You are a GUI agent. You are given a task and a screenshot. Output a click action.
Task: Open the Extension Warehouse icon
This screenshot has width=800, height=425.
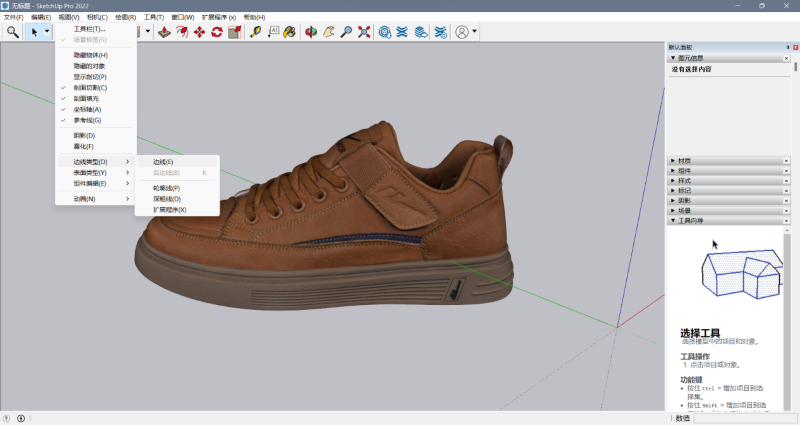click(403, 32)
